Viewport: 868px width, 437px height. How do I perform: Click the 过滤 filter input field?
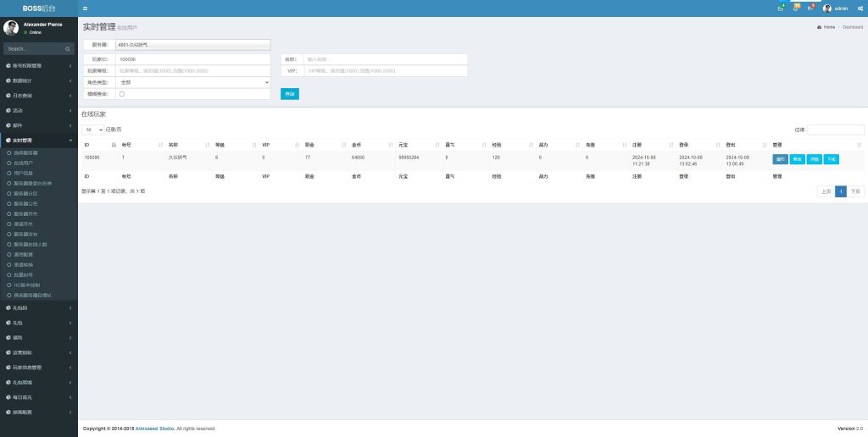click(x=835, y=130)
